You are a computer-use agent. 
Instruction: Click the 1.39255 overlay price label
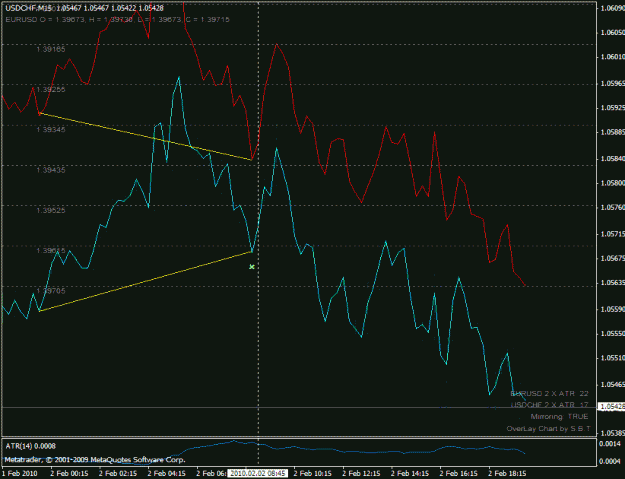[51, 89]
